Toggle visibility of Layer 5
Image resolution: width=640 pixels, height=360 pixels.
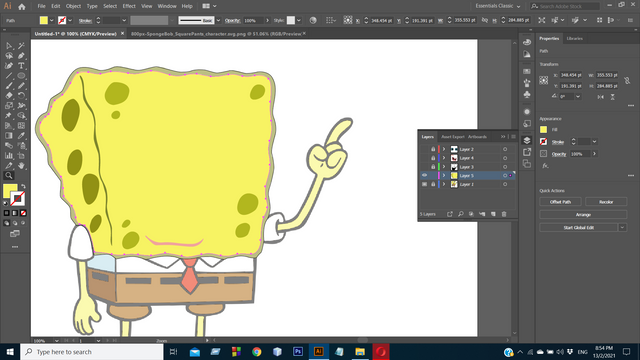(x=424, y=176)
